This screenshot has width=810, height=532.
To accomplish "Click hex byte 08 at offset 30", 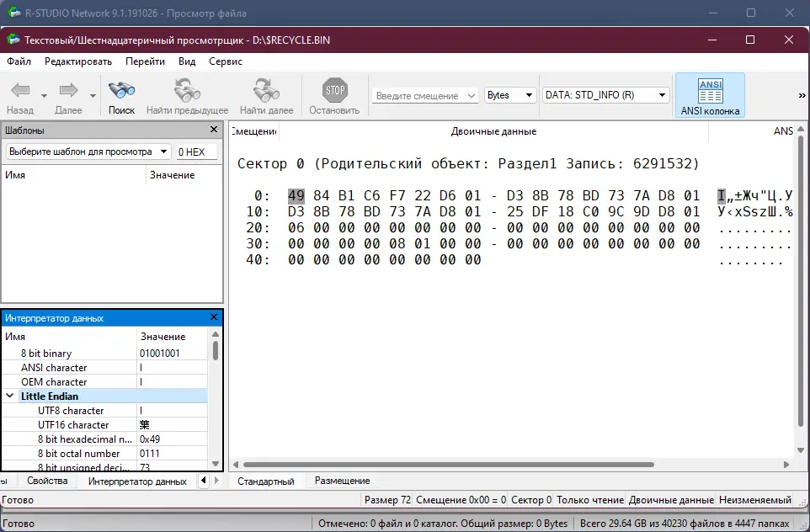I will click(397, 244).
